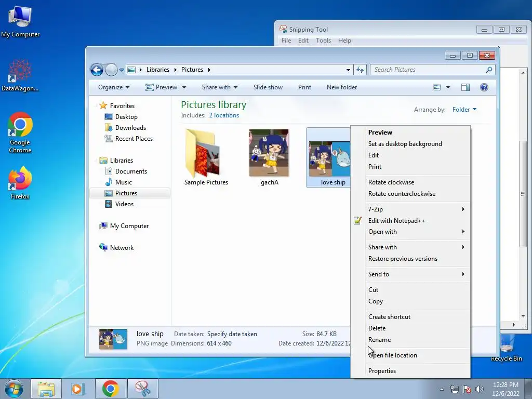Create a New folder from toolbar
Image resolution: width=532 pixels, height=399 pixels.
click(x=342, y=87)
